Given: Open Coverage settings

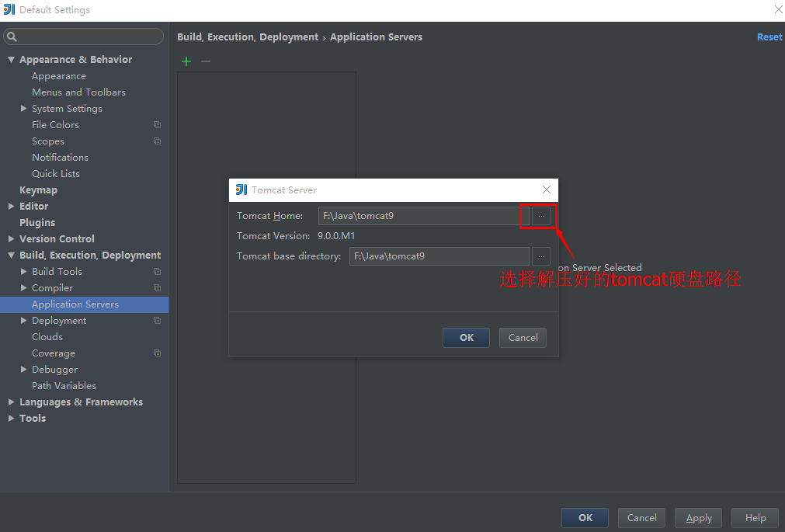Looking at the screenshot, I should click(54, 353).
